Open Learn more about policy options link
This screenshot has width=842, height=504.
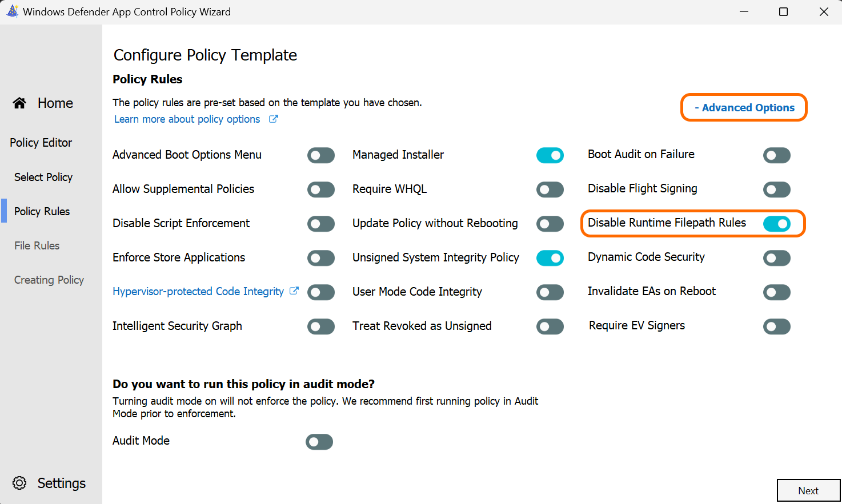click(x=187, y=119)
